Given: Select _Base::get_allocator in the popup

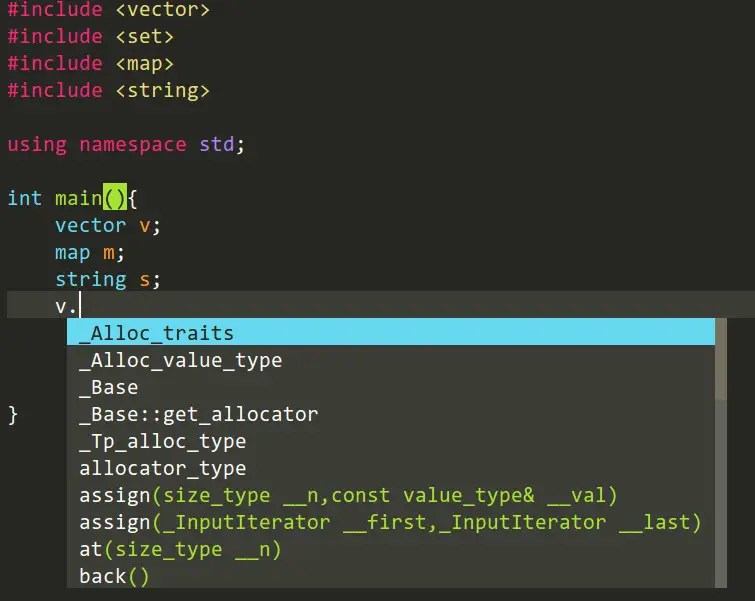Looking at the screenshot, I should pos(391,414).
